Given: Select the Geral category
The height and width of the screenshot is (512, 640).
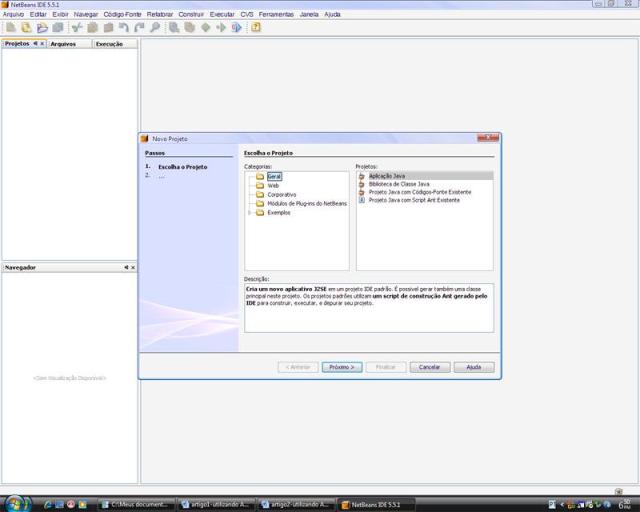Looking at the screenshot, I should [274, 176].
